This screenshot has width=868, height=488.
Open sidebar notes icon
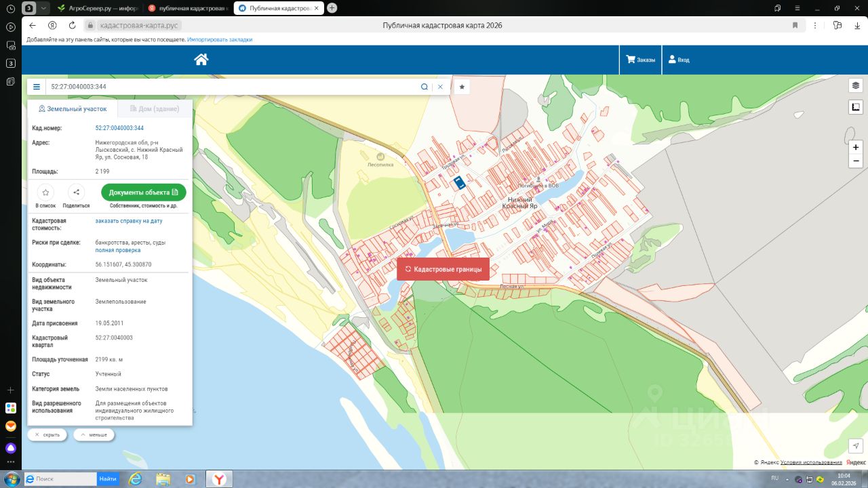11,81
